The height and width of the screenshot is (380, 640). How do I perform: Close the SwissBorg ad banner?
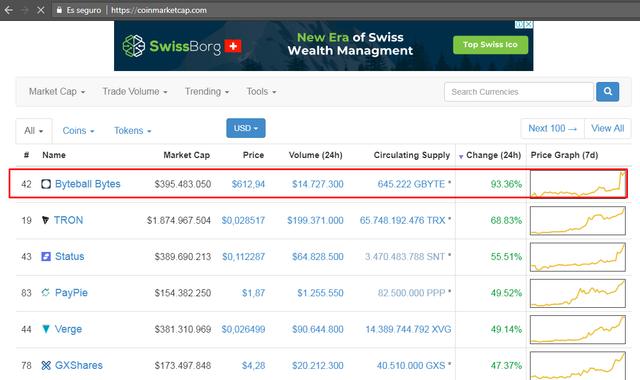click(529, 24)
